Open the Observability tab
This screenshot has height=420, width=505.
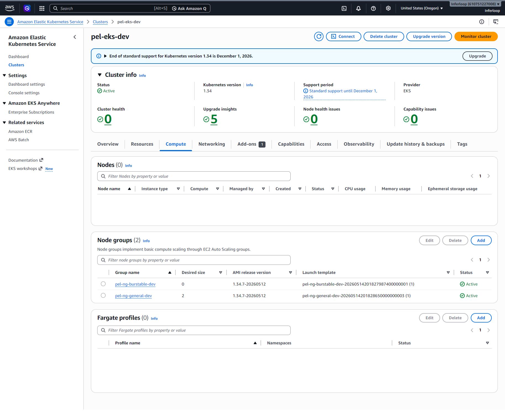click(x=359, y=144)
